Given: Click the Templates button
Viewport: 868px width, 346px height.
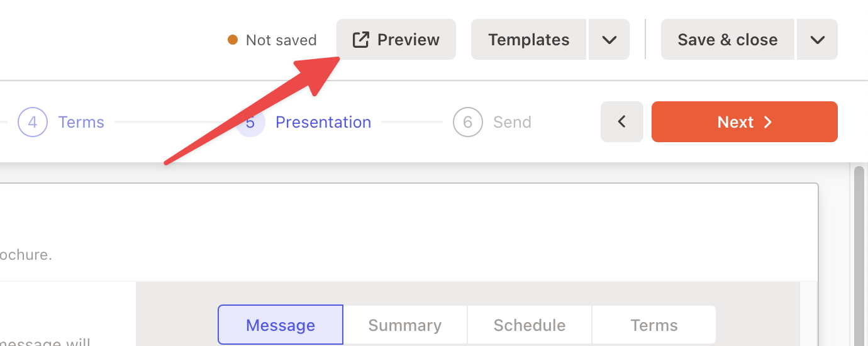Looking at the screenshot, I should 528,40.
